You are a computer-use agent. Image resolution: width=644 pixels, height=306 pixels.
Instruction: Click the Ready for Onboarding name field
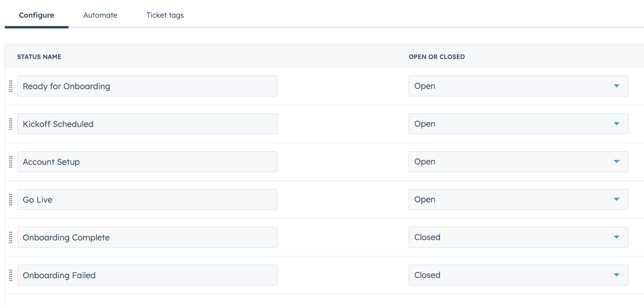[147, 86]
